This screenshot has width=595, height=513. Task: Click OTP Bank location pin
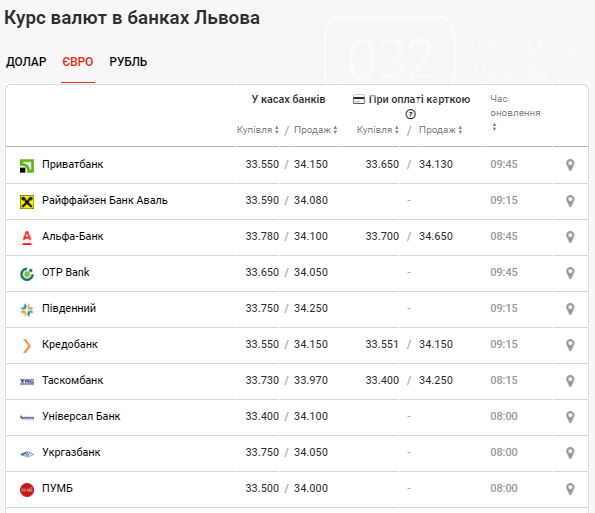(570, 273)
